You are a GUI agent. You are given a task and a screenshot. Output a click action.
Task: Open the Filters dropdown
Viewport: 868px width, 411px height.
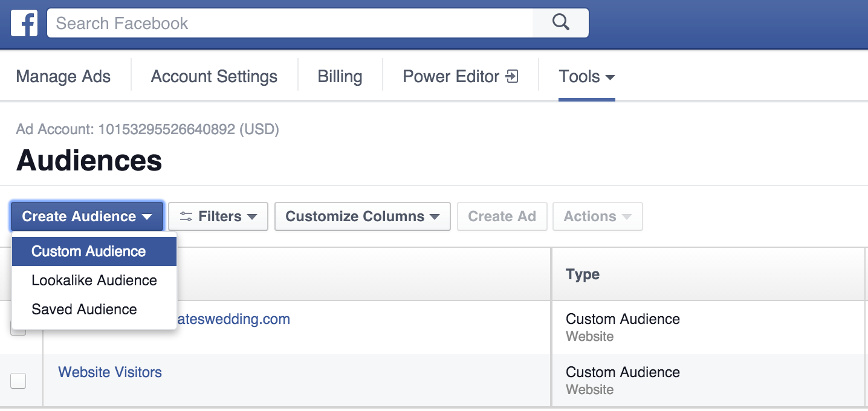click(x=218, y=216)
